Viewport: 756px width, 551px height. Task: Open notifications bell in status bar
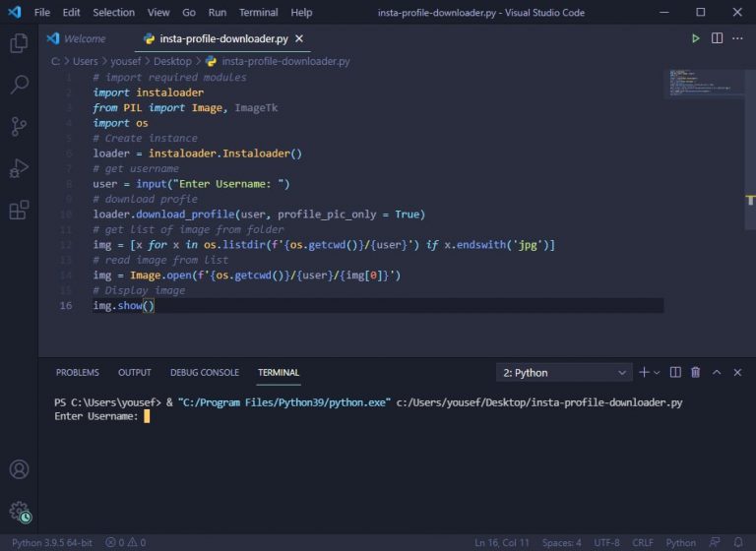pos(737,542)
